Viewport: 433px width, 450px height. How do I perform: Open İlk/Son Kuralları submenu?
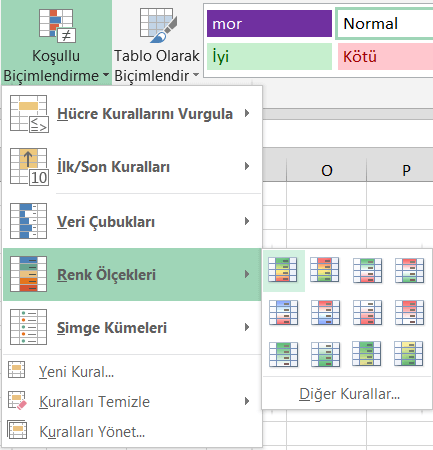(132, 167)
